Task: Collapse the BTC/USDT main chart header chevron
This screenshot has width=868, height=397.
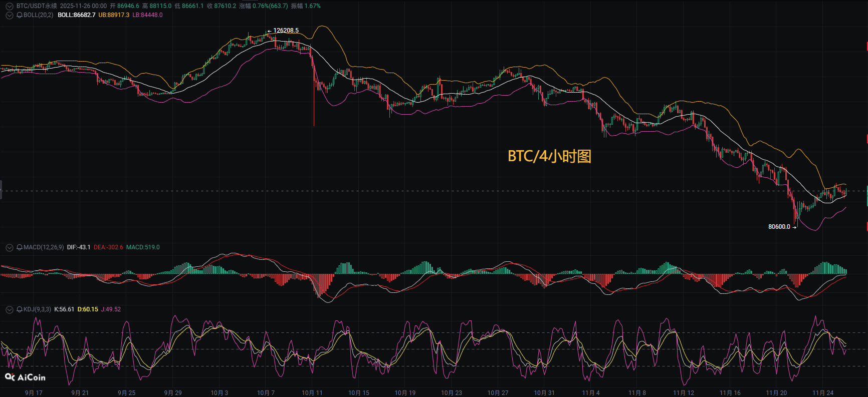Action: coord(9,6)
